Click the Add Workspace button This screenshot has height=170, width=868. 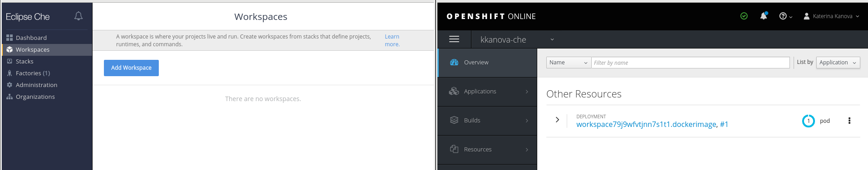[131, 68]
